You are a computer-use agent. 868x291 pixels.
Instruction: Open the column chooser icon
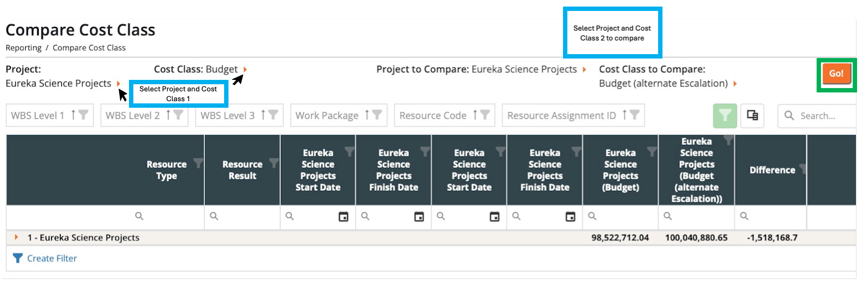point(752,115)
